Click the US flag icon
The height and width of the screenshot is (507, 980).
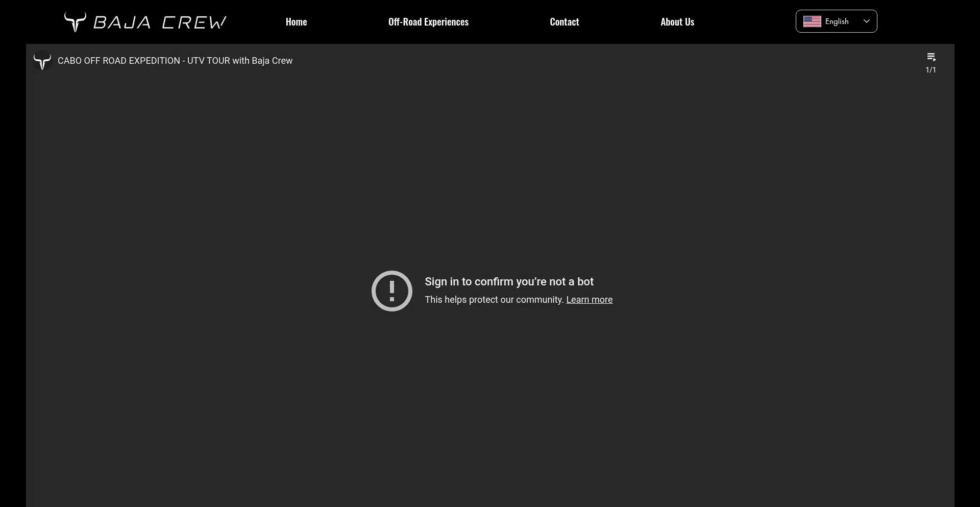tap(812, 21)
